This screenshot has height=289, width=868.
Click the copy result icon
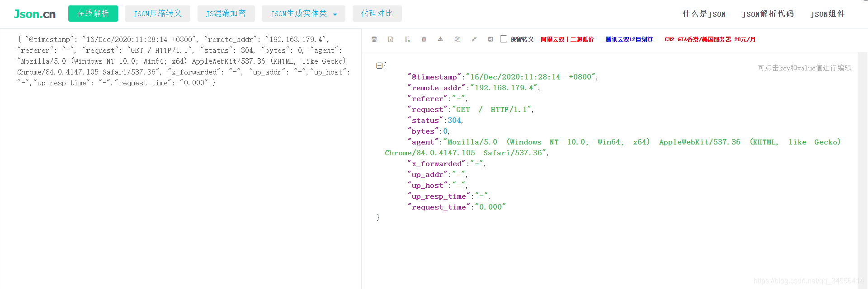tap(458, 39)
